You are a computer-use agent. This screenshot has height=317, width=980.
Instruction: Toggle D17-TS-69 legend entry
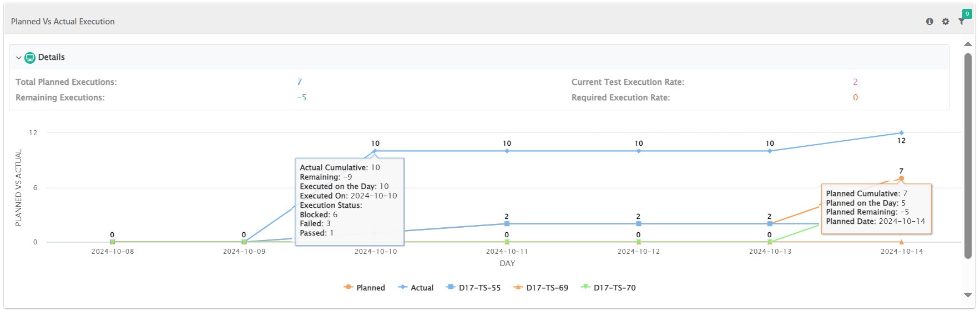click(x=540, y=288)
